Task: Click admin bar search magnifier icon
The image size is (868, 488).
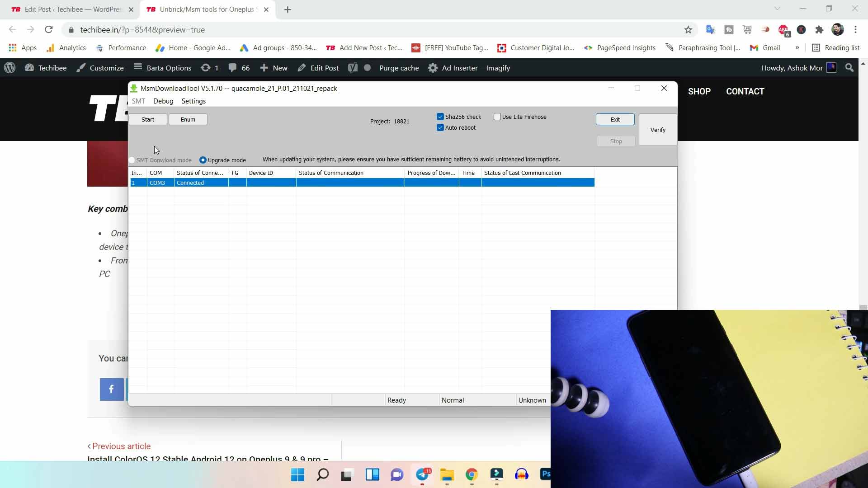Action: tap(849, 68)
